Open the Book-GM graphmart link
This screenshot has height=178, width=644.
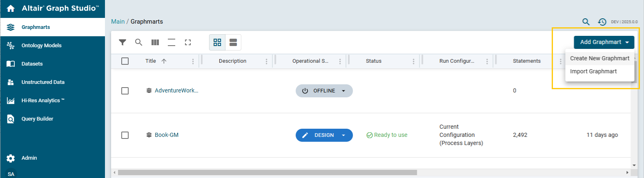pyautogui.click(x=167, y=135)
